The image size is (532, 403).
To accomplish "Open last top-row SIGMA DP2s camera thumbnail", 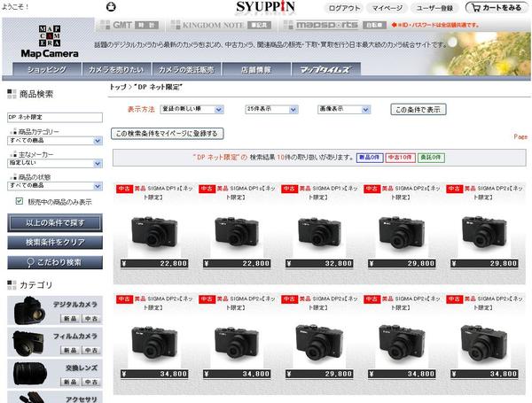I will (484, 232).
